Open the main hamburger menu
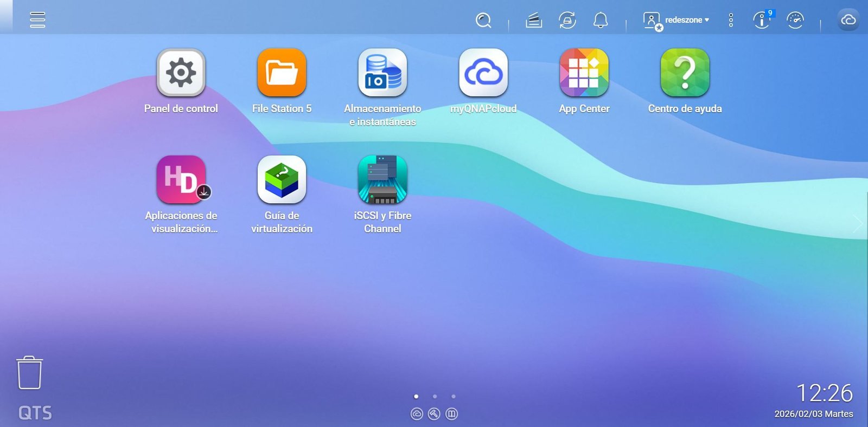Image resolution: width=868 pixels, height=427 pixels. point(37,20)
